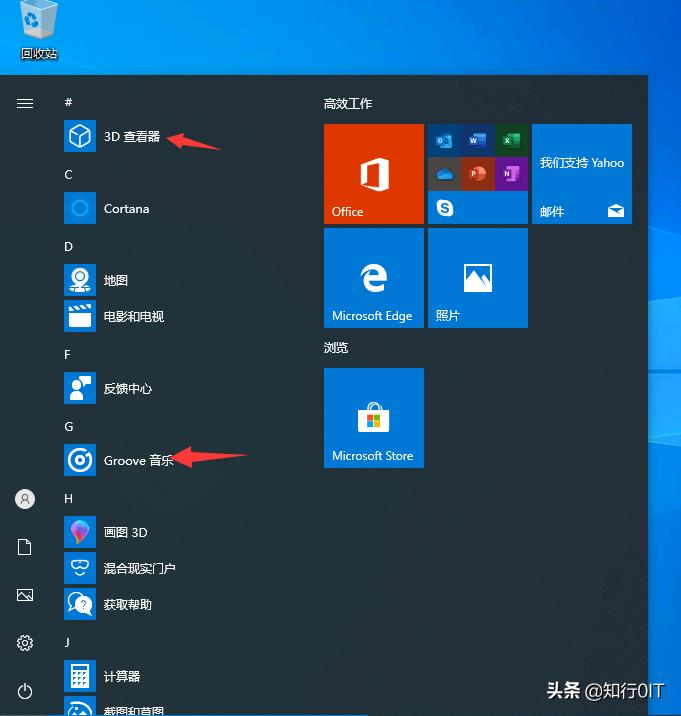Open the Paint 3D (画图 3D) icon
The height and width of the screenshot is (716, 681).
[x=80, y=532]
